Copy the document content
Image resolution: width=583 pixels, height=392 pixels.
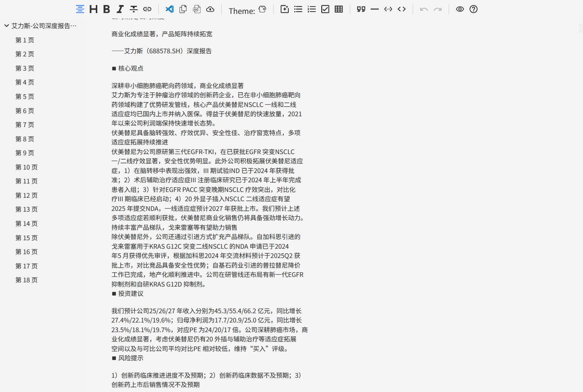(x=183, y=9)
